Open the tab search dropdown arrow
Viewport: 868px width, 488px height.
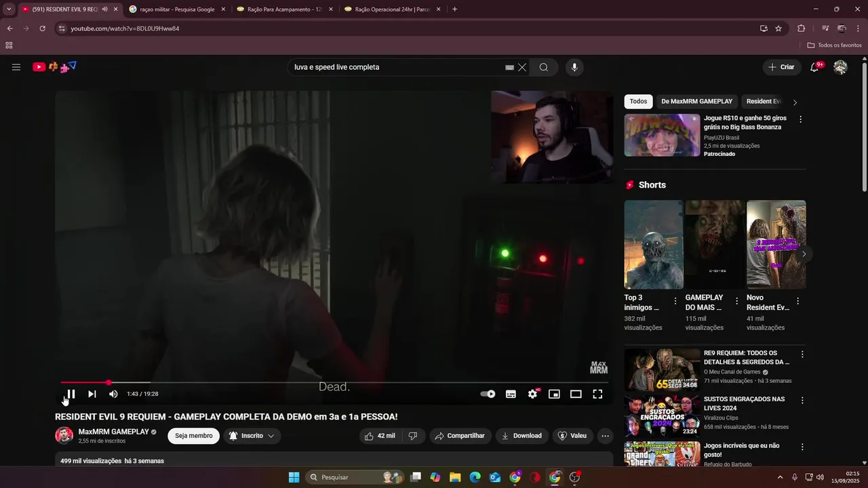coord(9,9)
